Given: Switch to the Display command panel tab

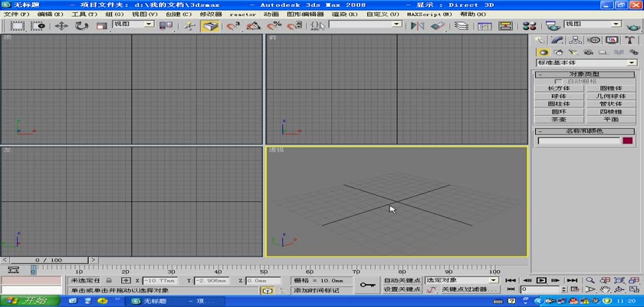Looking at the screenshot, I should coord(612,40).
